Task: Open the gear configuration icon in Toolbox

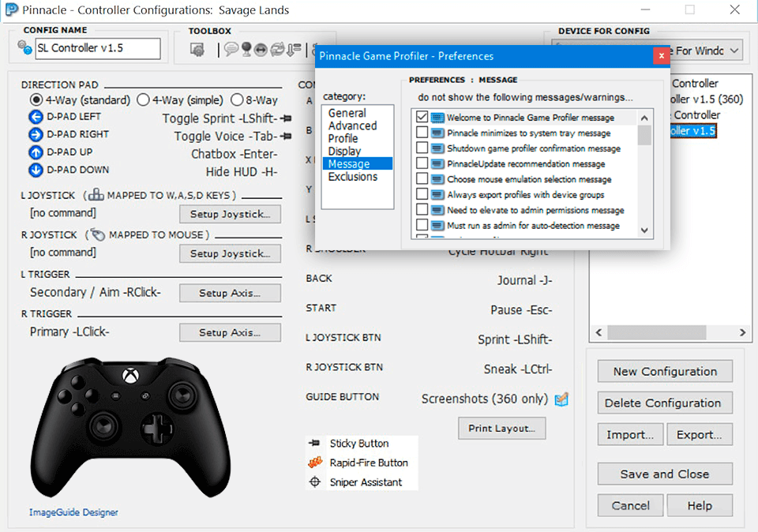Action: click(198, 48)
